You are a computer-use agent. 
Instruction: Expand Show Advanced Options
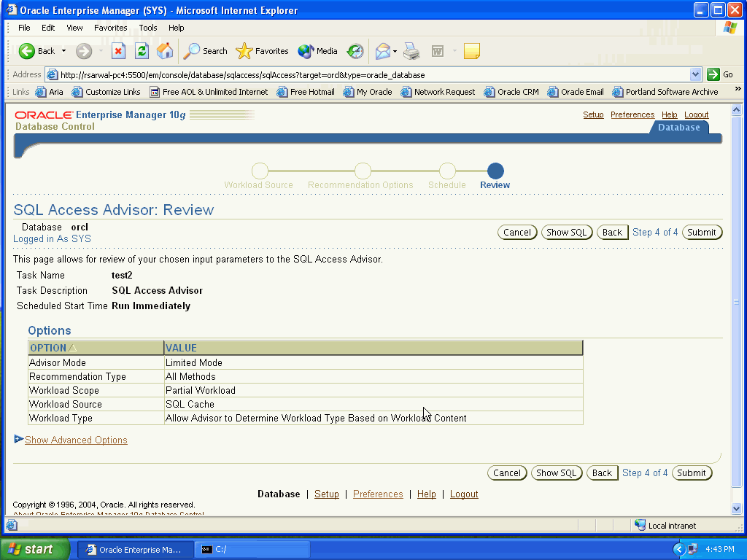point(76,440)
